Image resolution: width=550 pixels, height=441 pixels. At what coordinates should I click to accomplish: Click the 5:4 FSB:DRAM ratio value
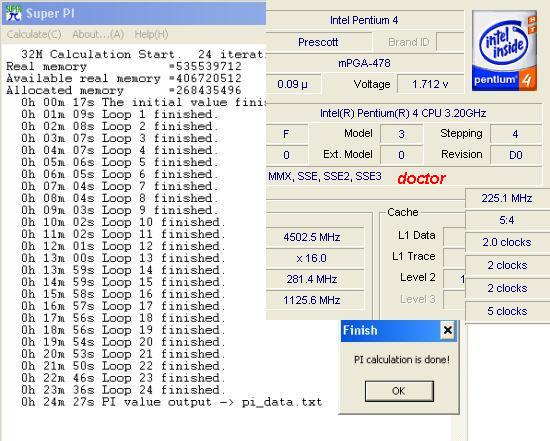click(x=507, y=220)
